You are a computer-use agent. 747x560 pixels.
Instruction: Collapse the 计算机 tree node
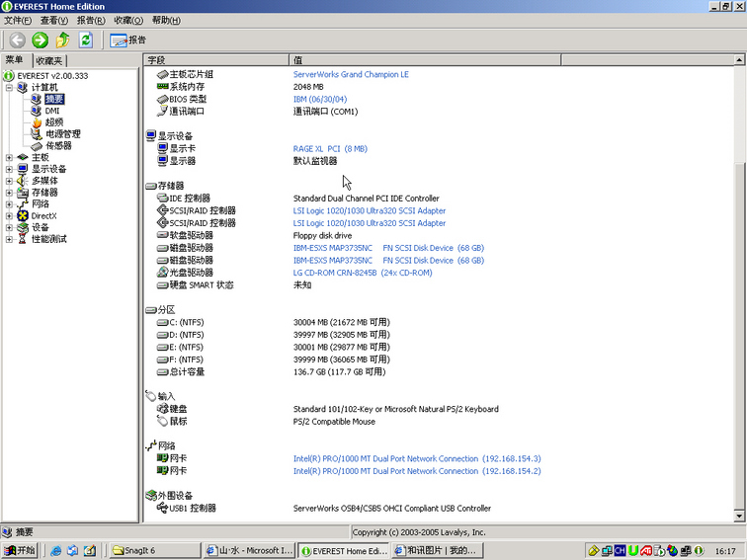9,88
